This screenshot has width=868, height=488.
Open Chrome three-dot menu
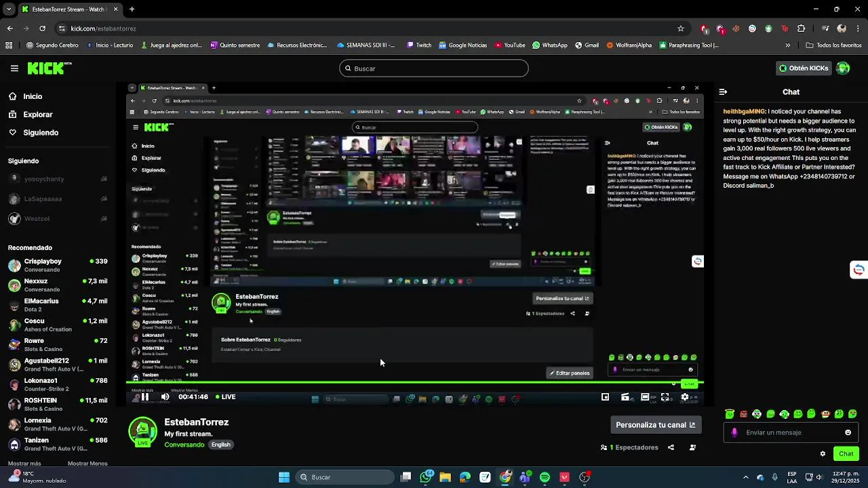click(858, 28)
